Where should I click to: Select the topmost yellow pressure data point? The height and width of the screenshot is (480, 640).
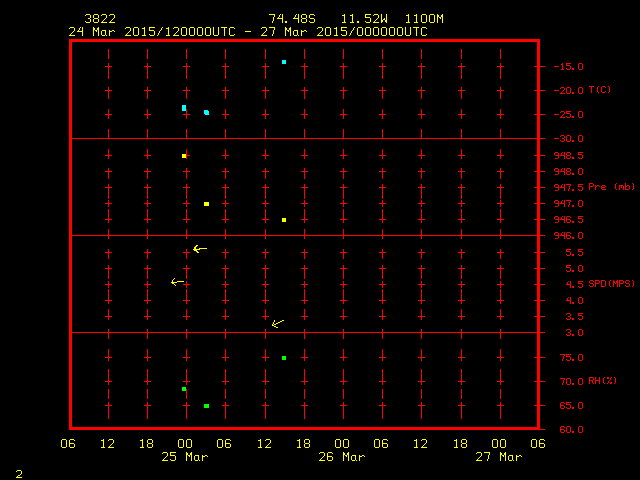(x=184, y=156)
